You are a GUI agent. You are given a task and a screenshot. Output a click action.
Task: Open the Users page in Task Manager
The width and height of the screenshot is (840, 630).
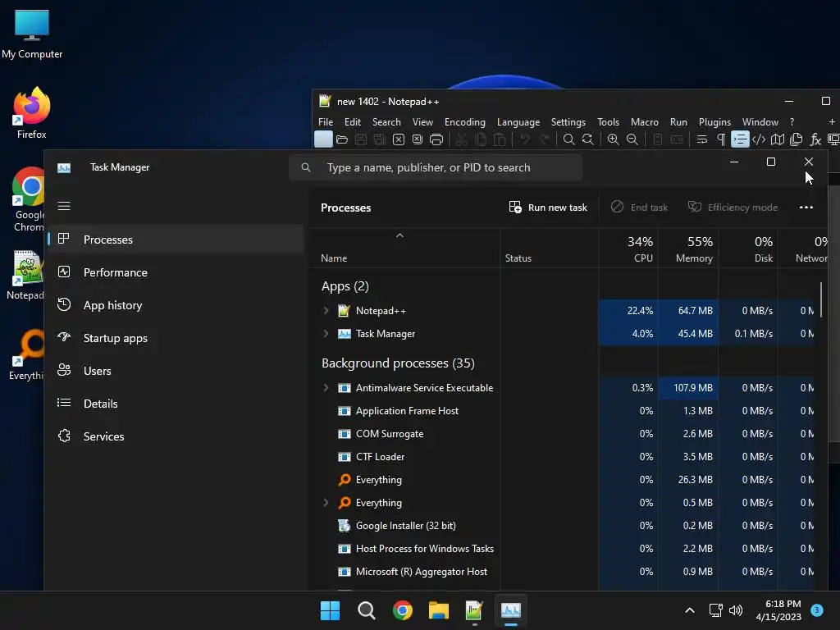176,371
